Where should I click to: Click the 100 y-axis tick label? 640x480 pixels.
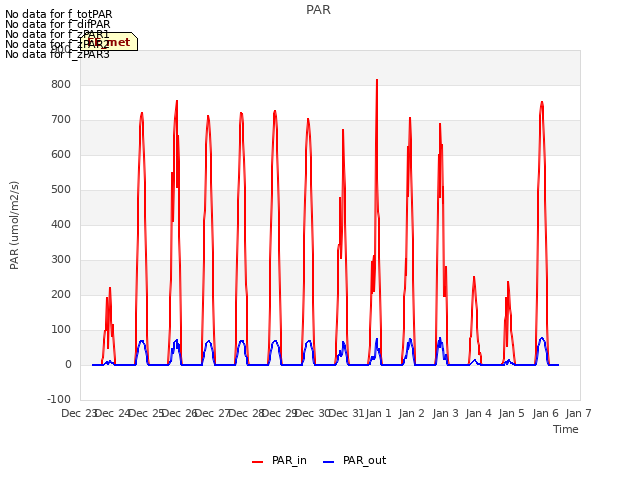(61, 329)
